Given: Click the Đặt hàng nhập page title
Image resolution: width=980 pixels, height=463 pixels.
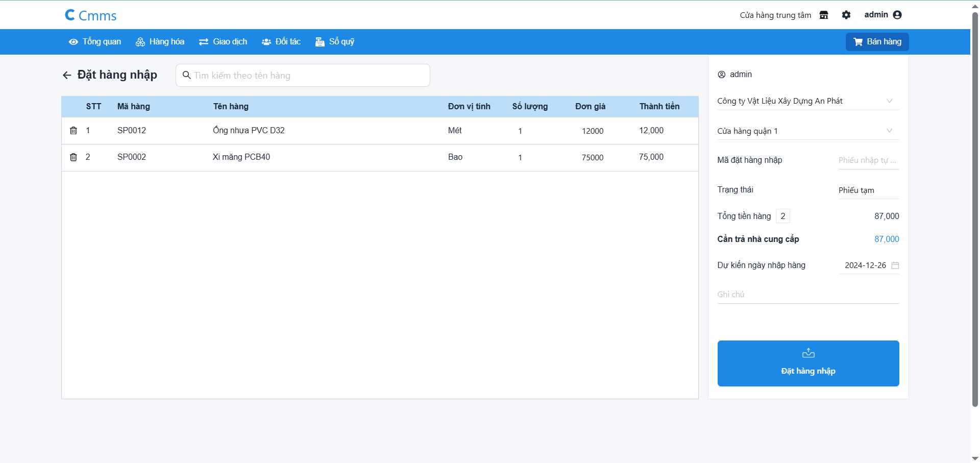Looking at the screenshot, I should [x=117, y=75].
